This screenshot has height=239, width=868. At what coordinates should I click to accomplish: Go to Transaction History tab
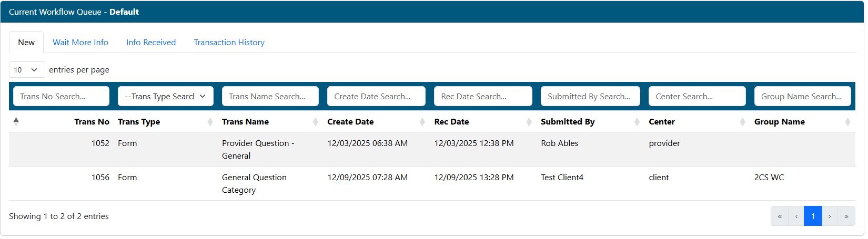click(x=229, y=43)
